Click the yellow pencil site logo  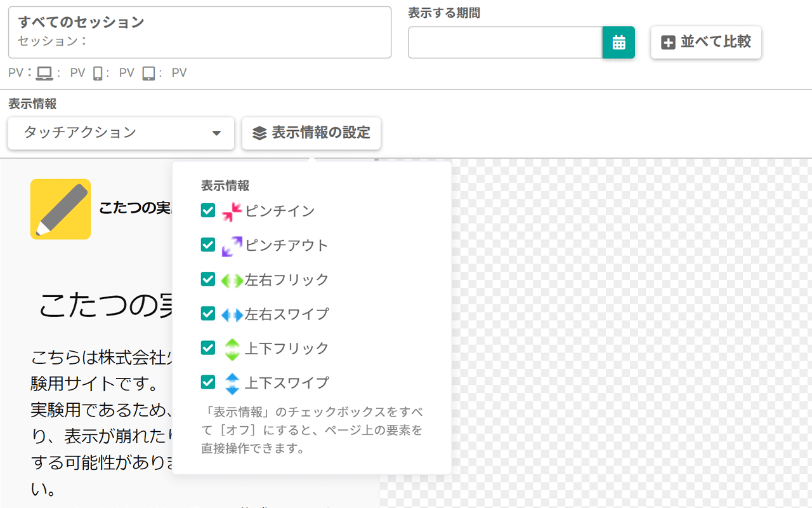click(60, 209)
